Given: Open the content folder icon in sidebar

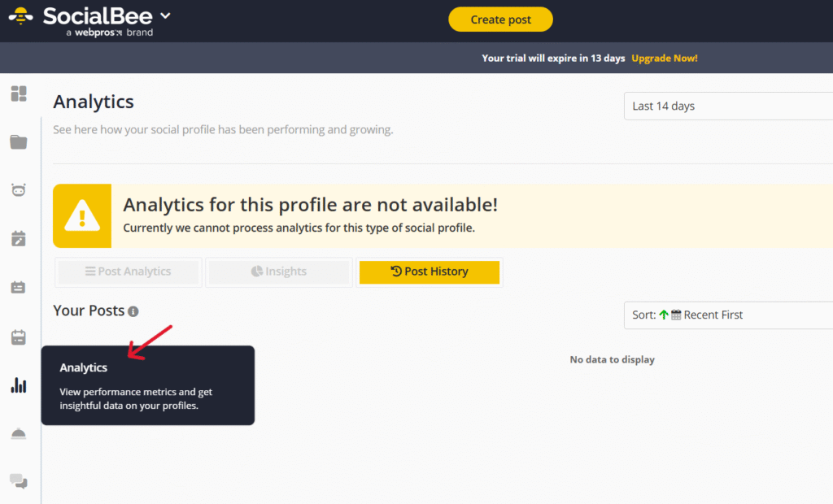Looking at the screenshot, I should tap(19, 142).
